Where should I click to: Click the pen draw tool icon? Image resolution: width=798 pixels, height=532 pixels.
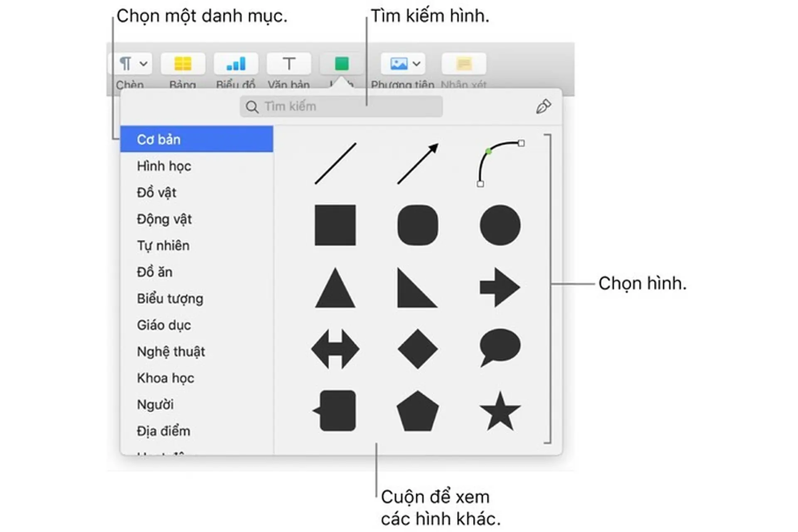[544, 107]
